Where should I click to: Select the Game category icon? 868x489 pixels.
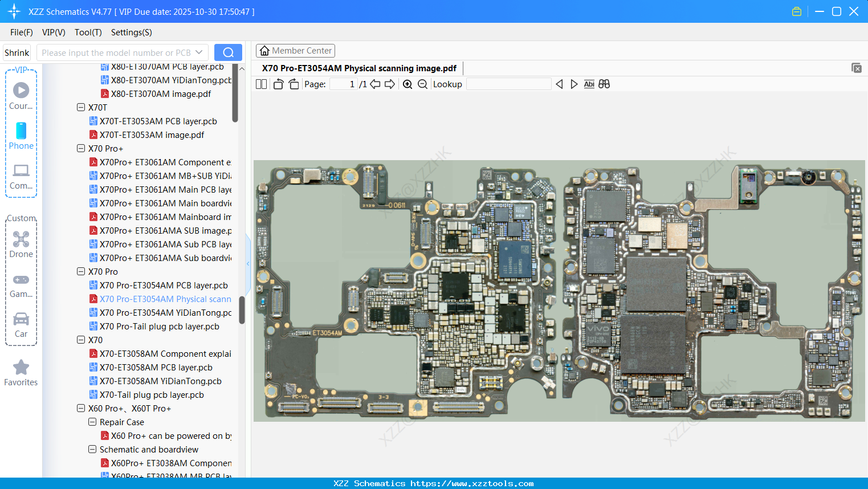click(21, 284)
